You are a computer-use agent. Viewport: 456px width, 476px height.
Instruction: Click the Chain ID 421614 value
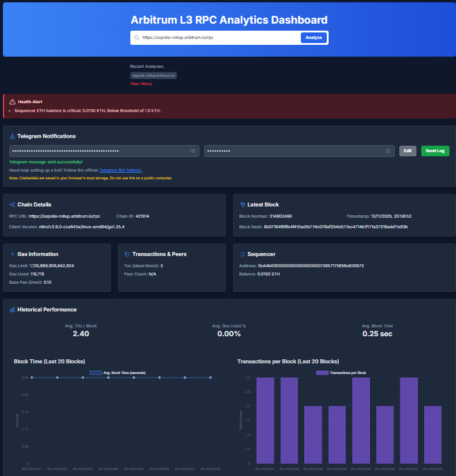(142, 216)
